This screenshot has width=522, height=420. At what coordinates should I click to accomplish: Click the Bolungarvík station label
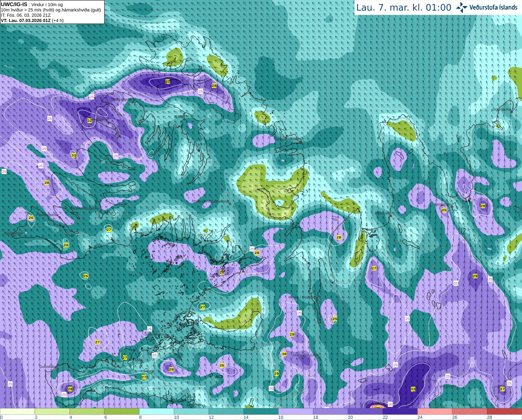122,99
